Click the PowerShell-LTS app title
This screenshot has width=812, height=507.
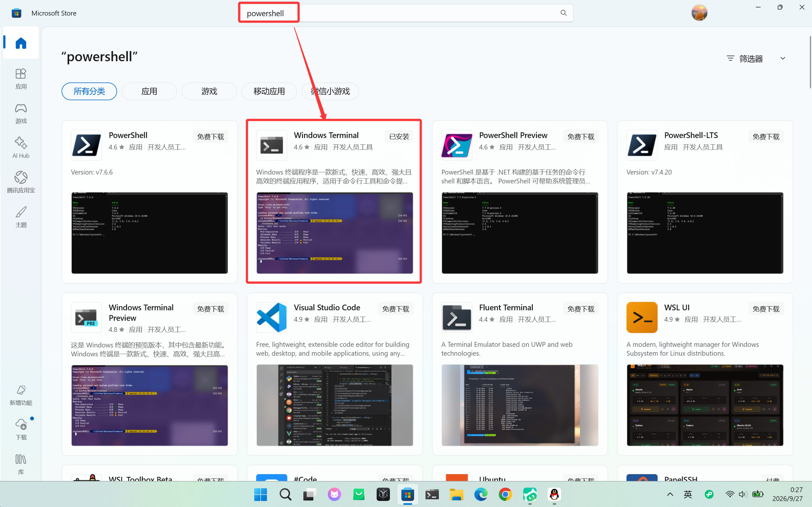(x=691, y=135)
